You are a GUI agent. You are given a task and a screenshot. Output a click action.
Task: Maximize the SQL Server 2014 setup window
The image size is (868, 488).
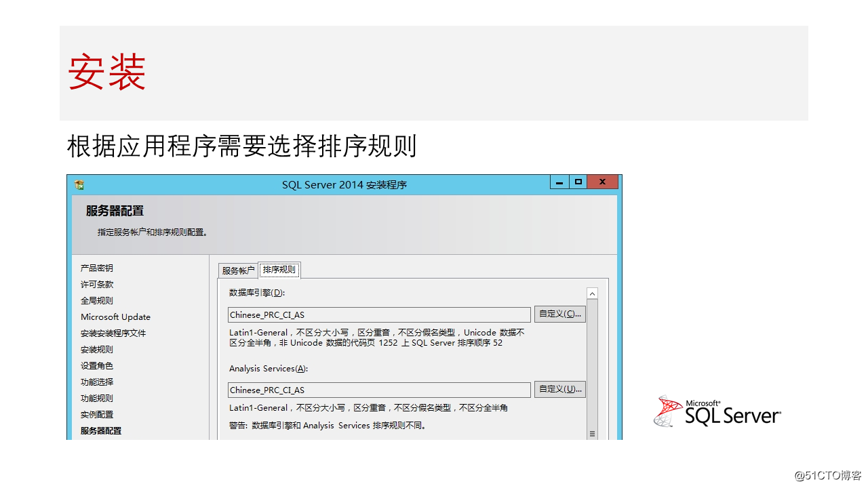578,182
